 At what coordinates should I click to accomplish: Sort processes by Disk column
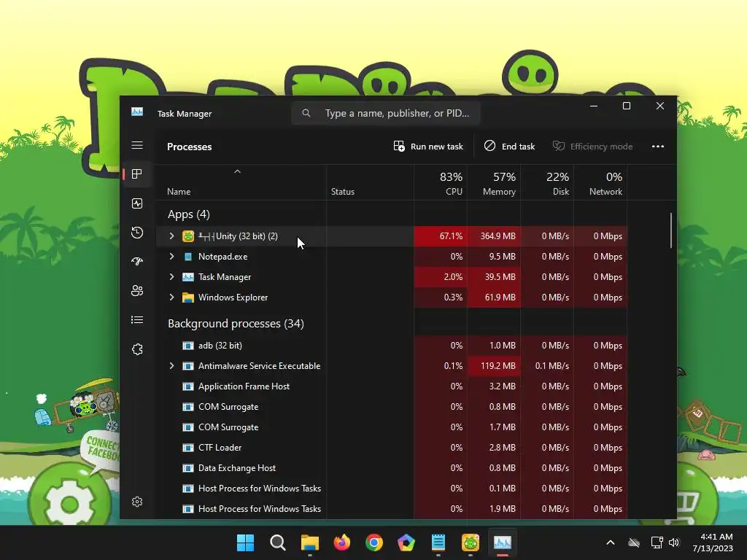point(547,183)
